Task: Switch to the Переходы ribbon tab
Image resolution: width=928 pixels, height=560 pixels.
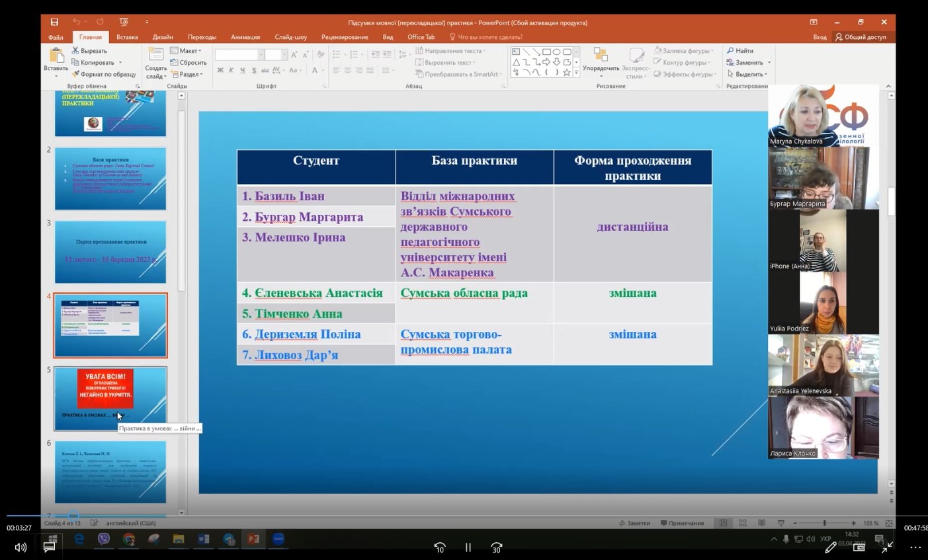Action: [202, 37]
